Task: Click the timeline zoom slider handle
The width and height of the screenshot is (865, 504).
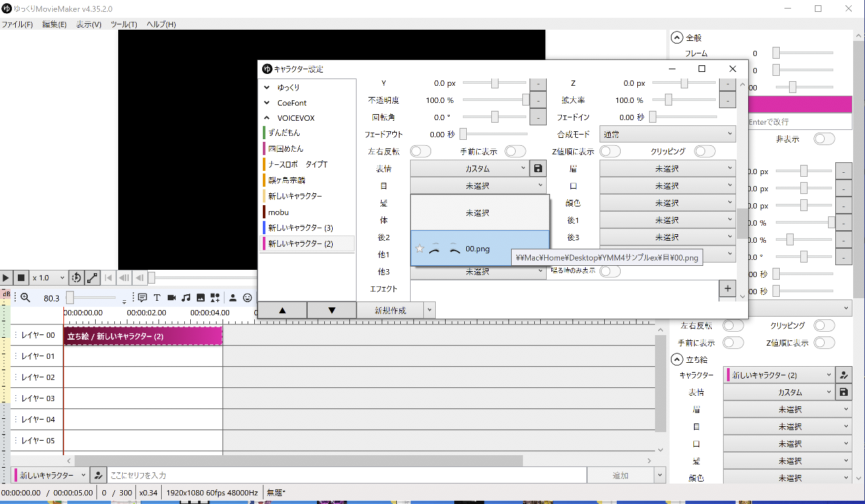Action: point(70,298)
